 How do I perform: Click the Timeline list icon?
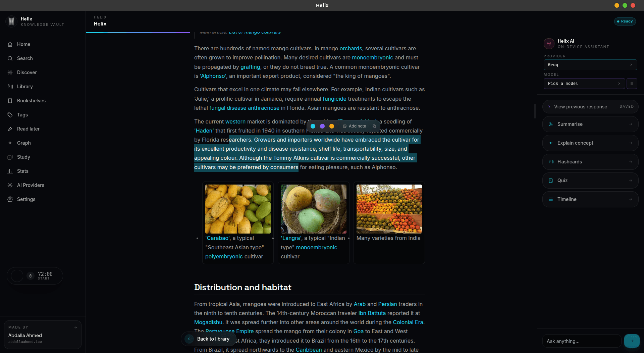pyautogui.click(x=551, y=199)
